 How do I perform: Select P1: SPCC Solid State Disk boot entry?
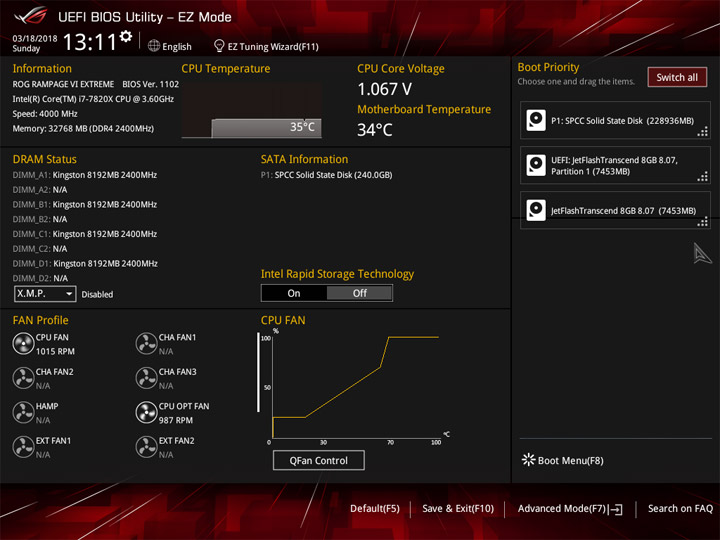click(x=615, y=120)
